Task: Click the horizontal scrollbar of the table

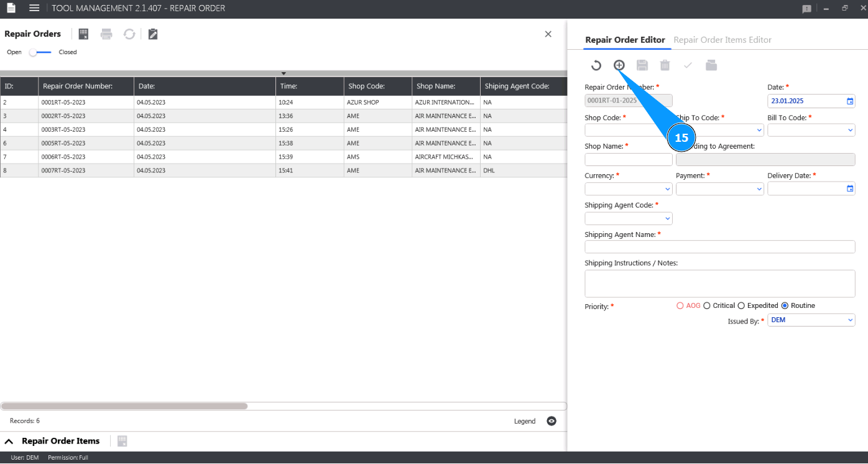Action: pyautogui.click(x=124, y=406)
